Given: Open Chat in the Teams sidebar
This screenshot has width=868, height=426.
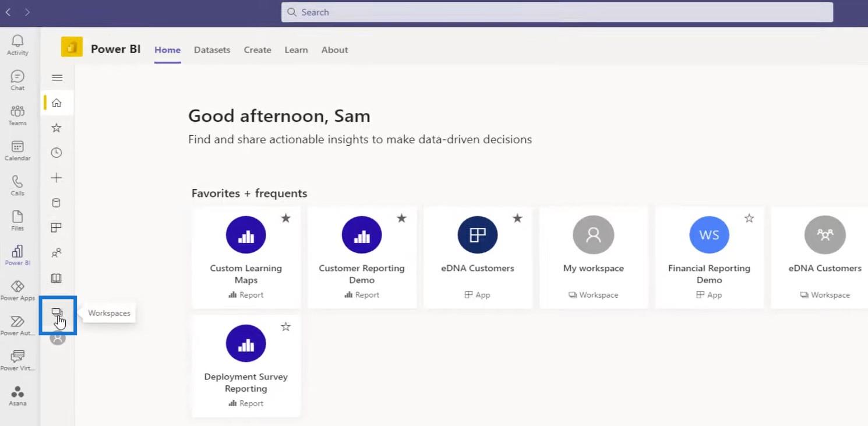Looking at the screenshot, I should pyautogui.click(x=17, y=80).
